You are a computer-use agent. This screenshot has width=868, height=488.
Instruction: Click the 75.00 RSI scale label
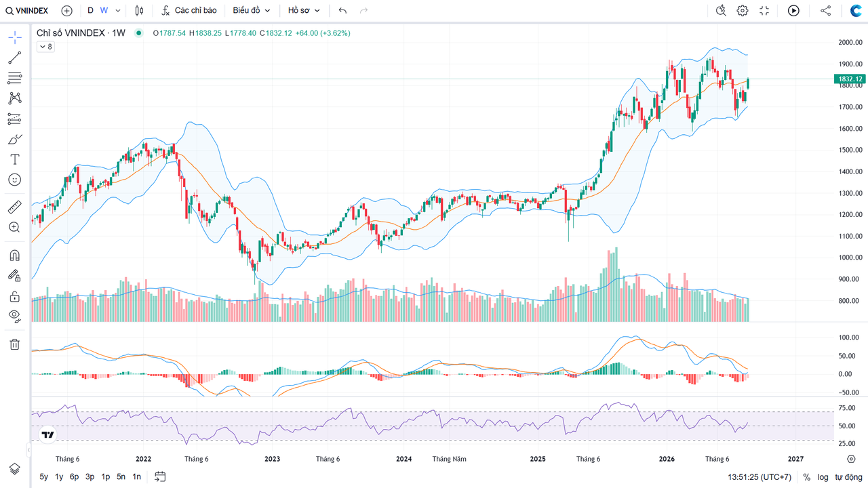pos(848,408)
